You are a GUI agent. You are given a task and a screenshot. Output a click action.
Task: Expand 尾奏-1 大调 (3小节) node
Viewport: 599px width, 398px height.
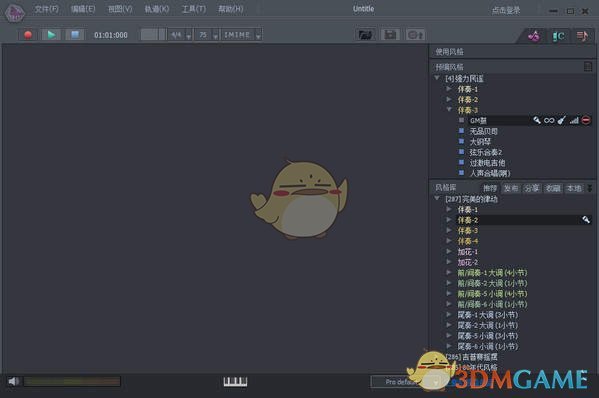449,315
